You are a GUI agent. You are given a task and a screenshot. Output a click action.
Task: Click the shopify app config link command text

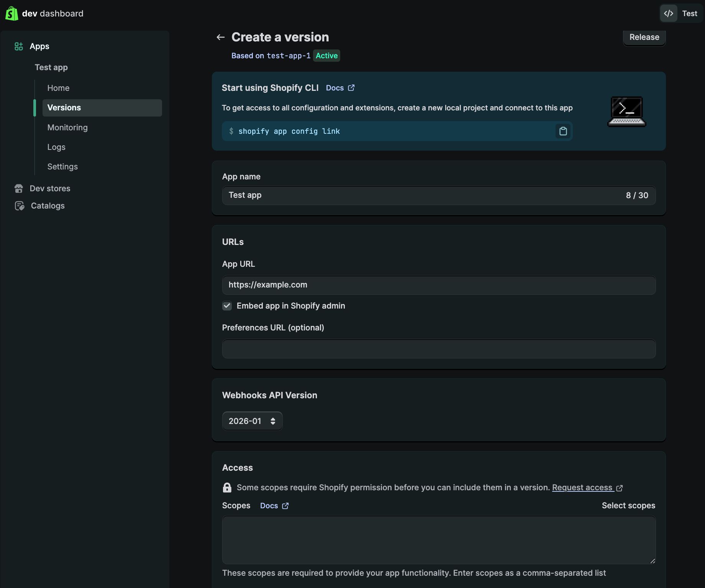(x=289, y=131)
